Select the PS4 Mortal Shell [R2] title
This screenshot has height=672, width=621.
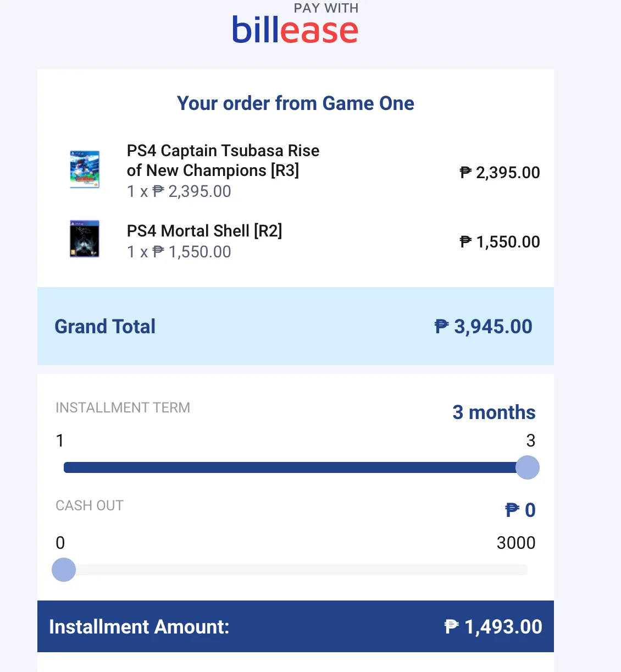click(204, 231)
